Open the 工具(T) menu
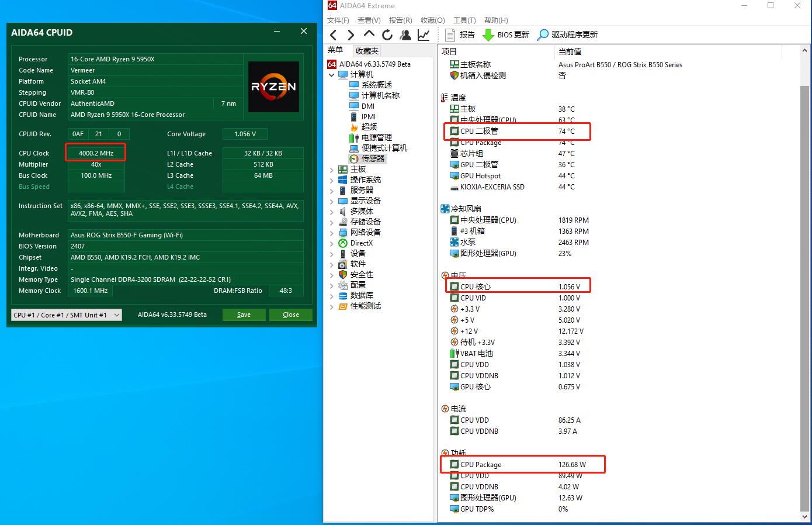This screenshot has height=525, width=812. 465,20
